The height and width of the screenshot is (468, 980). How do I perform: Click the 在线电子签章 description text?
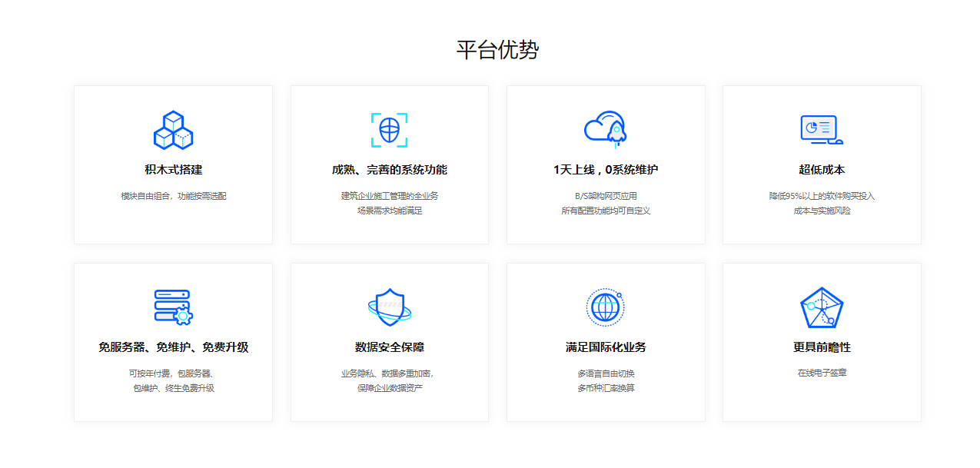[x=822, y=373]
